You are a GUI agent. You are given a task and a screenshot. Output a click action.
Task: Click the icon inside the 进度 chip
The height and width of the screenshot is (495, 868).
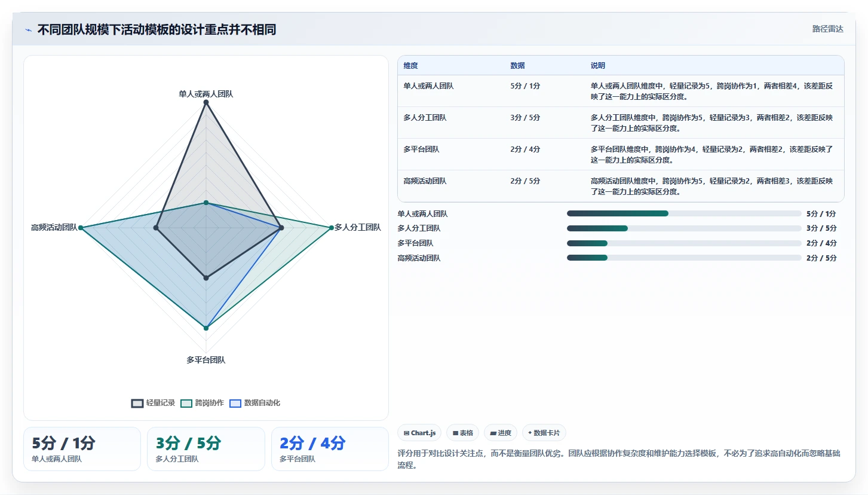point(493,433)
